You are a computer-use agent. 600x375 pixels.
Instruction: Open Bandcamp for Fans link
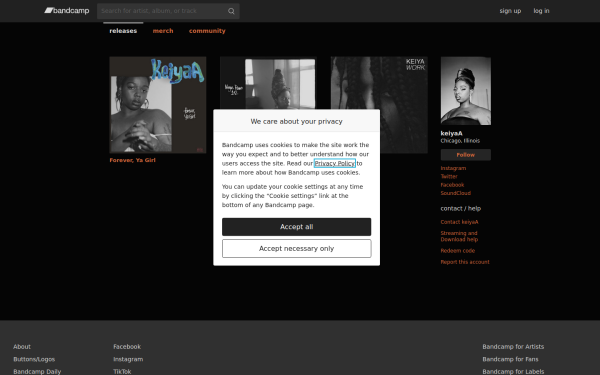(510, 359)
